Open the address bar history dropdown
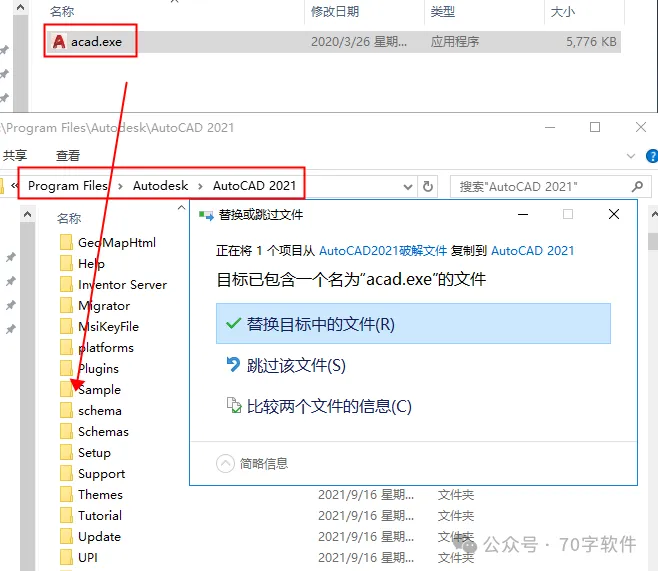This screenshot has width=658, height=571. 407,186
